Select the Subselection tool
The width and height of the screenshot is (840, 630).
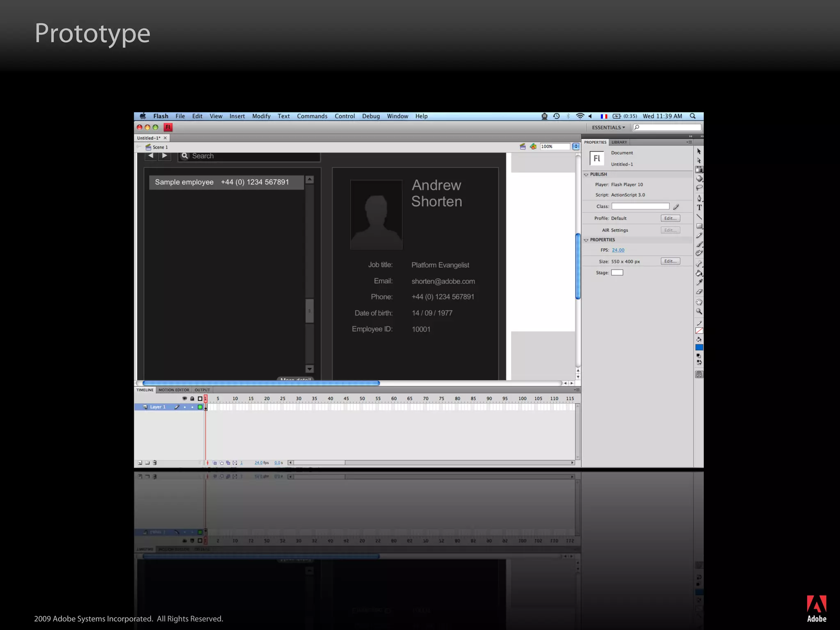click(x=699, y=160)
